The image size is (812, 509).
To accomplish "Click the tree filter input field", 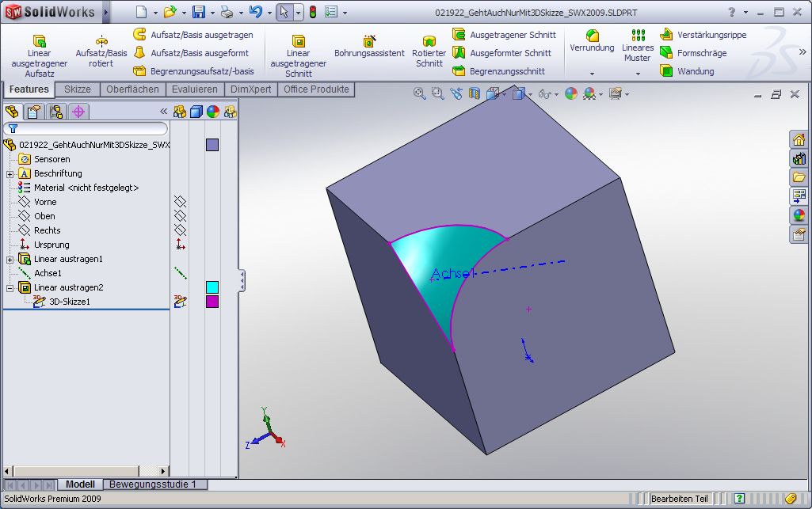I will coord(86,128).
